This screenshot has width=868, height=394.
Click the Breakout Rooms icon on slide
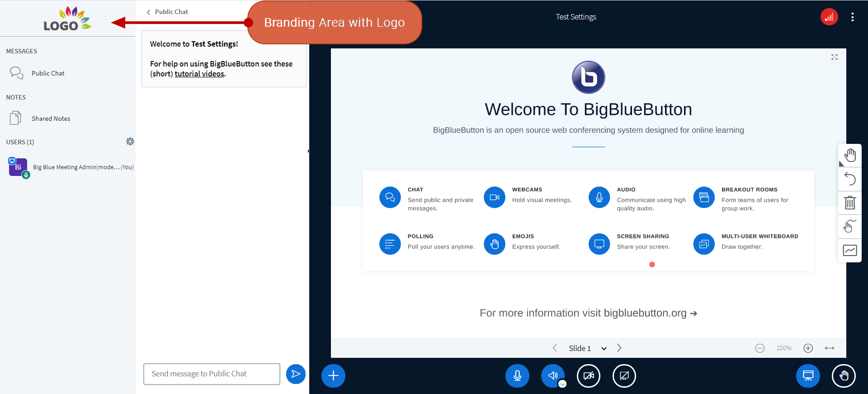coord(704,197)
